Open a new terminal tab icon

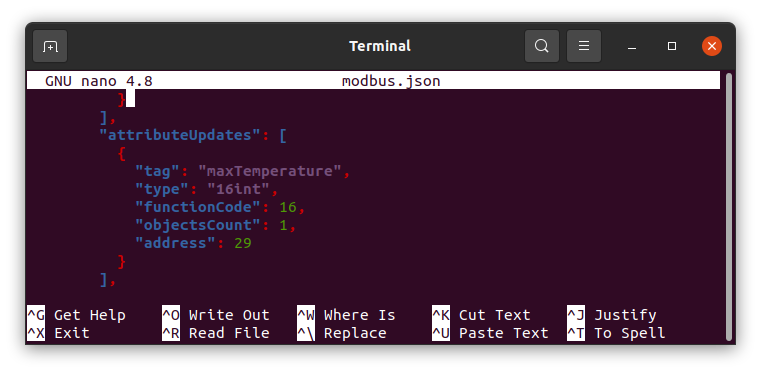50,47
